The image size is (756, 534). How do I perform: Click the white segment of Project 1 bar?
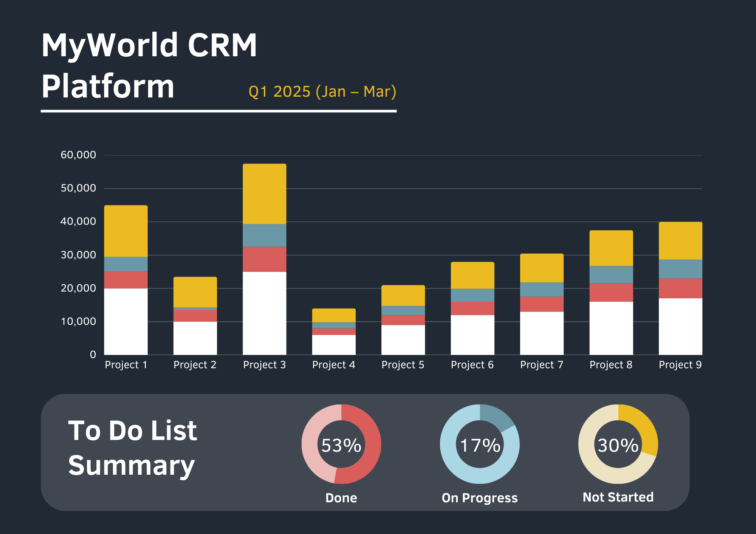pyautogui.click(x=125, y=321)
